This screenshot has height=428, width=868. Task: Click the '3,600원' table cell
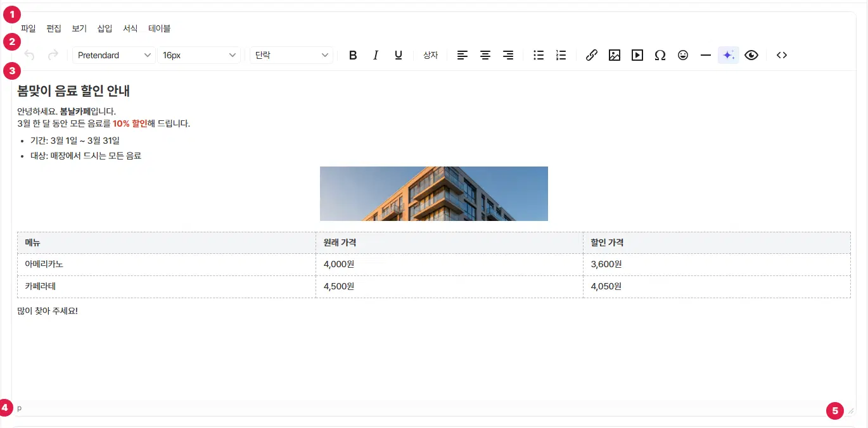(x=717, y=264)
